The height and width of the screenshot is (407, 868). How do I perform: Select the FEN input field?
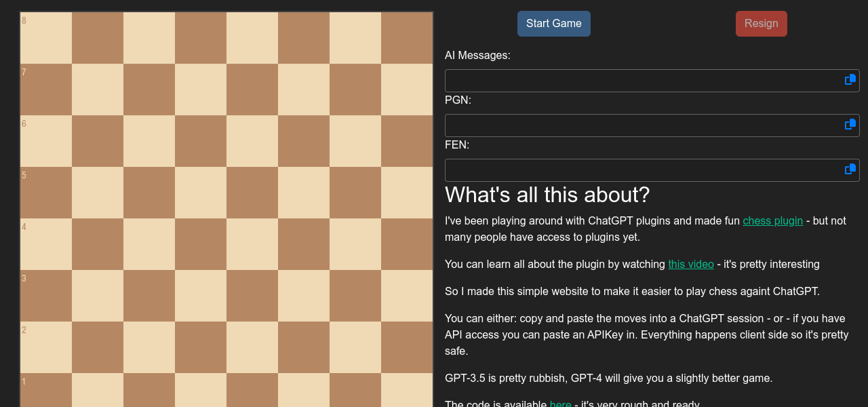tap(641, 170)
